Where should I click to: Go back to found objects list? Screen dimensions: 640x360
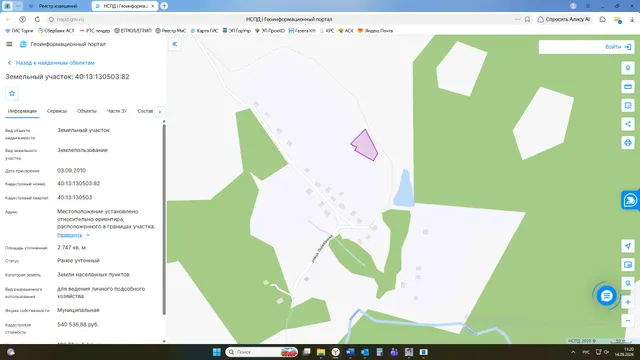point(51,63)
